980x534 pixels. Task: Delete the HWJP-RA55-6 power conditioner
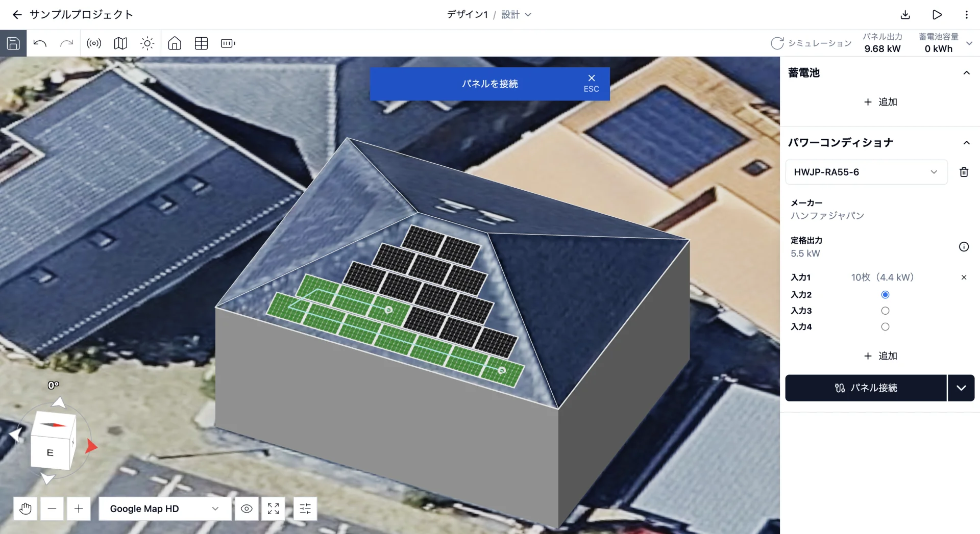coord(964,172)
